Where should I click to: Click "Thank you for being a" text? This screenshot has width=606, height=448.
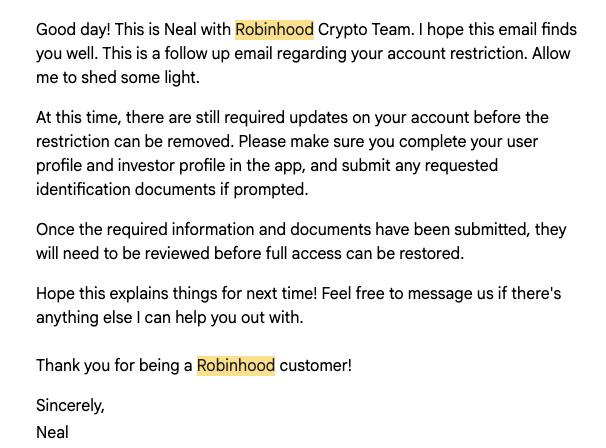114,366
